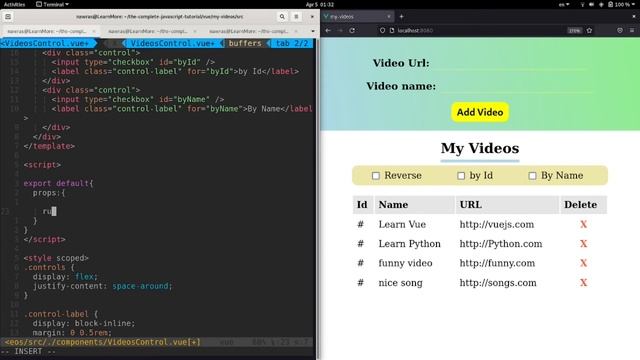The height and width of the screenshot is (360, 640).
Task: Close the second terminal tab
Action: [195, 31]
